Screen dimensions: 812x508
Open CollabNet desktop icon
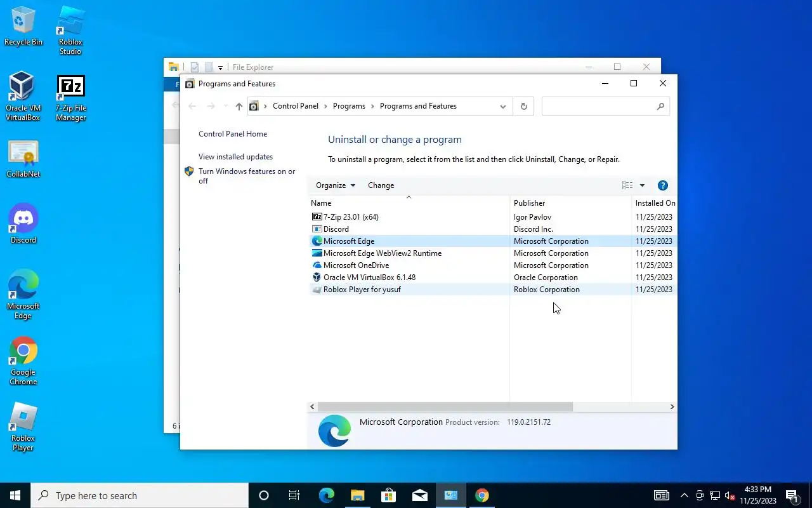point(23,159)
